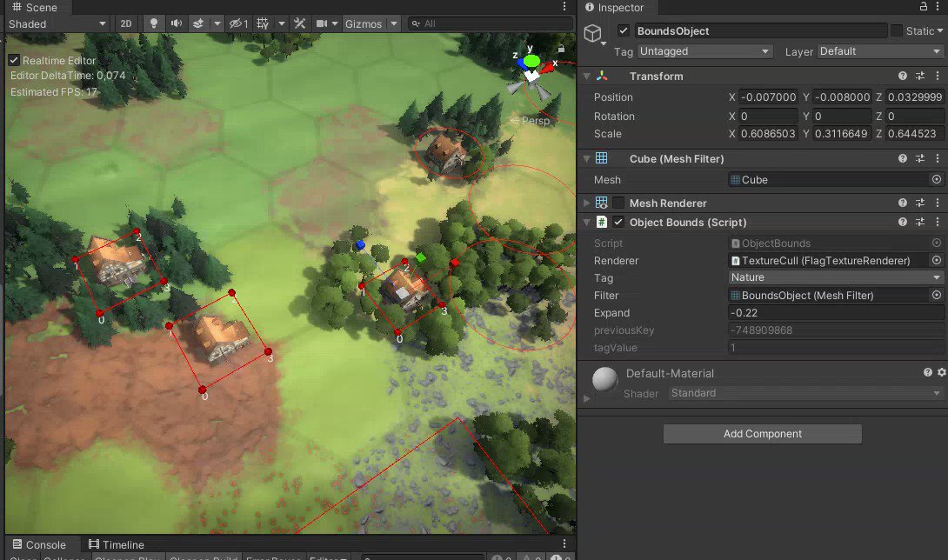Open the Static options dropdown arrow

pyautogui.click(x=940, y=30)
